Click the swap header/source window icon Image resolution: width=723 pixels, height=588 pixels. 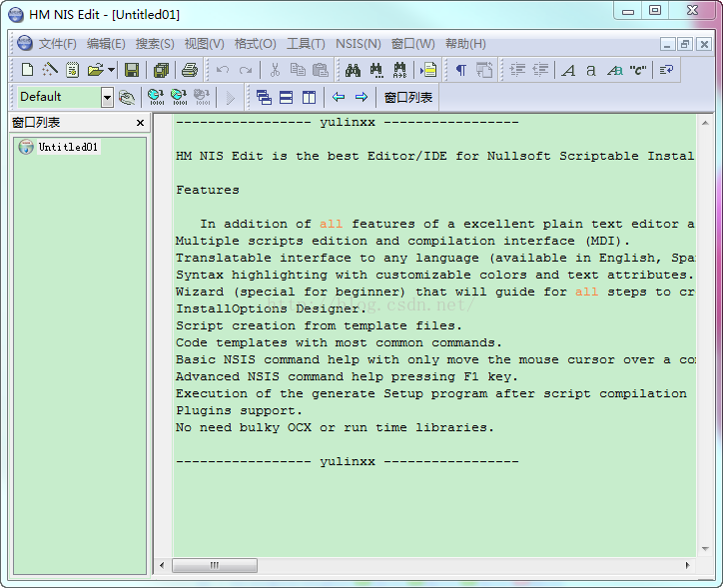click(x=484, y=70)
